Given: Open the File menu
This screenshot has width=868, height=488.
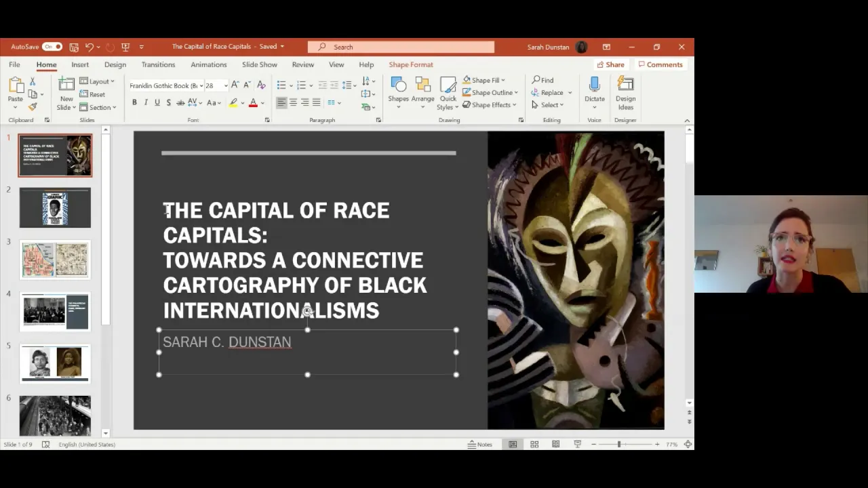Looking at the screenshot, I should [14, 64].
